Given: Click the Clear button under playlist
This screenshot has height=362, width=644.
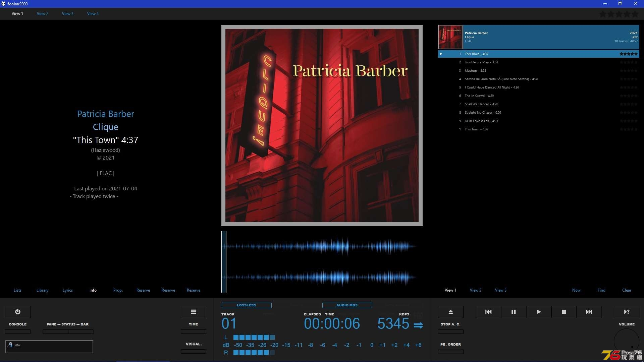Looking at the screenshot, I should (x=627, y=290).
